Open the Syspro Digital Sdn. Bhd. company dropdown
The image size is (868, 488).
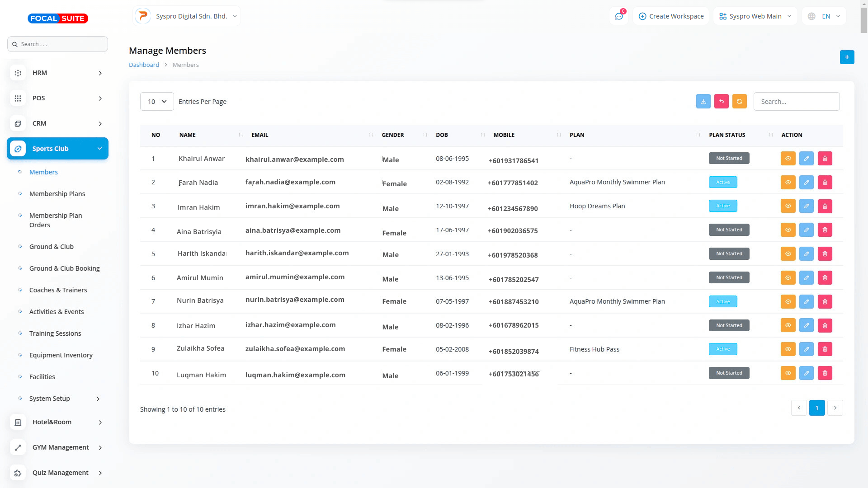click(187, 16)
